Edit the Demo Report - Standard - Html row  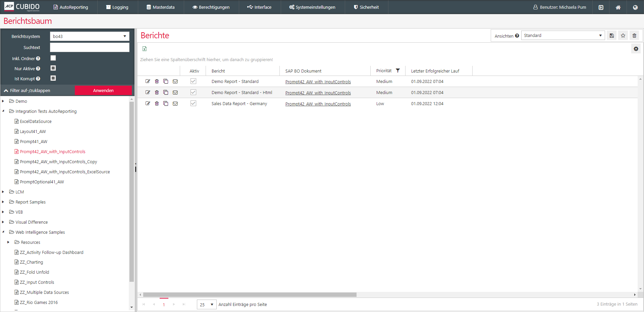click(x=148, y=92)
